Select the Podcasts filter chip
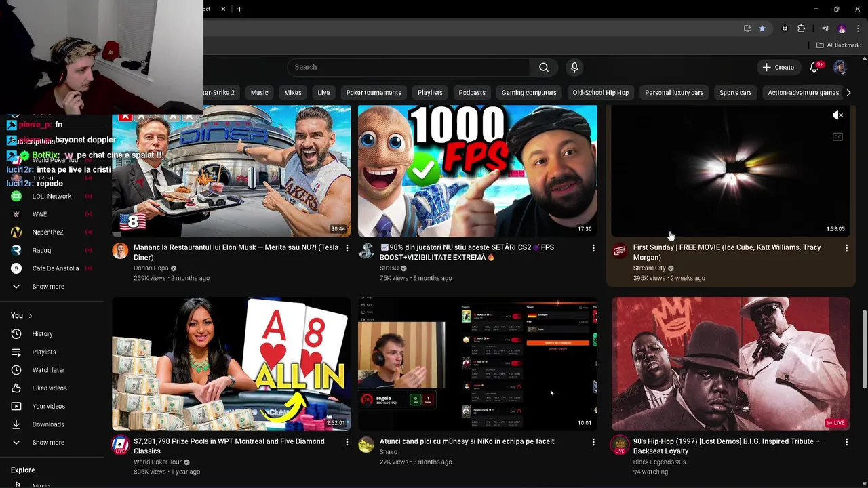Screen dimensions: 868x488 tap(472, 93)
